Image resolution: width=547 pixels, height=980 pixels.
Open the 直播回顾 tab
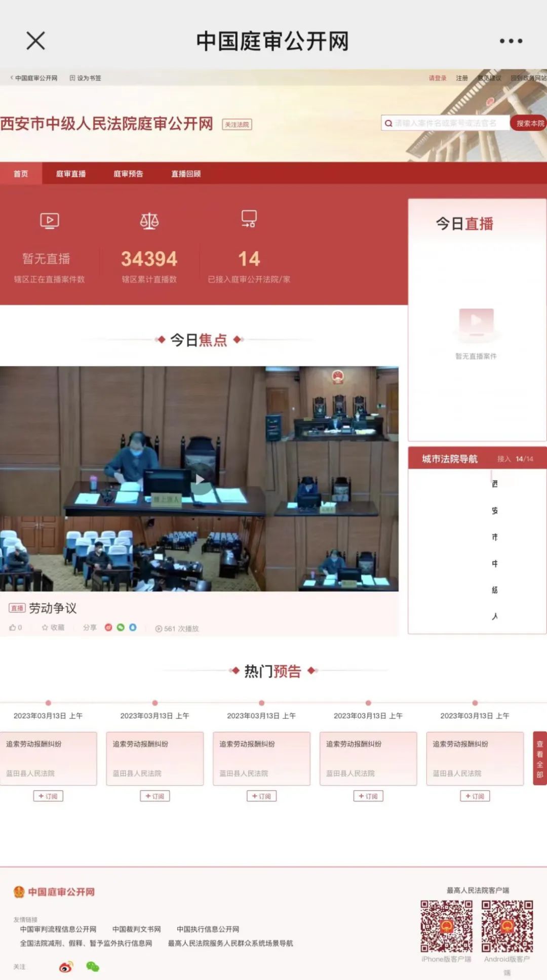[x=186, y=174]
